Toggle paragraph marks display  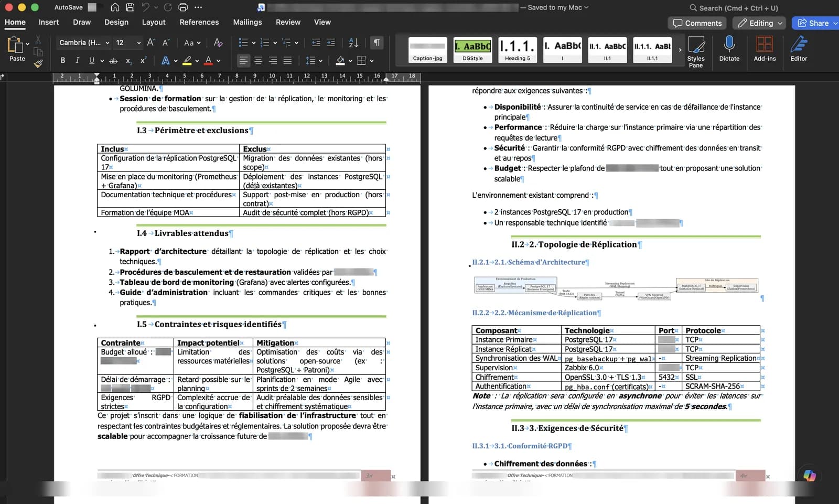coord(377,42)
